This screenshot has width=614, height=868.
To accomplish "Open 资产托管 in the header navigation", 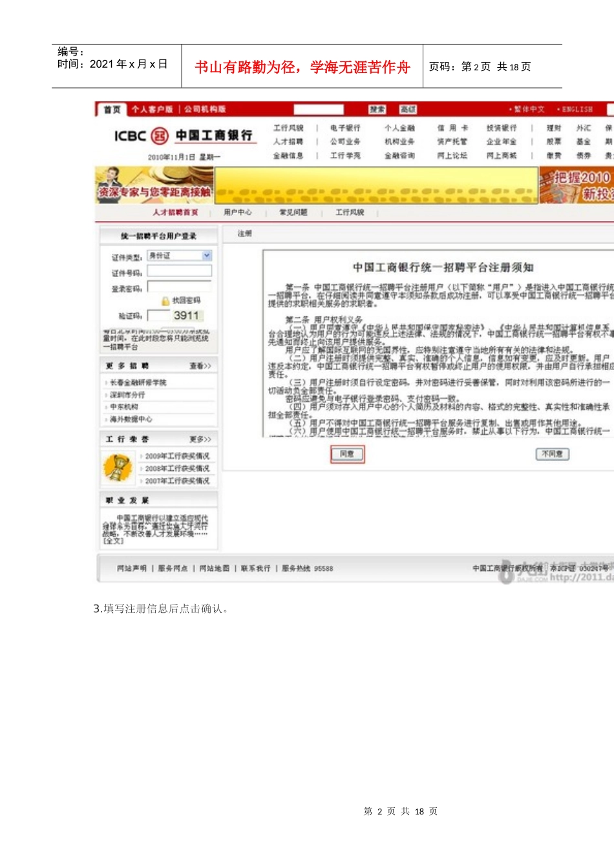I will 452,142.
